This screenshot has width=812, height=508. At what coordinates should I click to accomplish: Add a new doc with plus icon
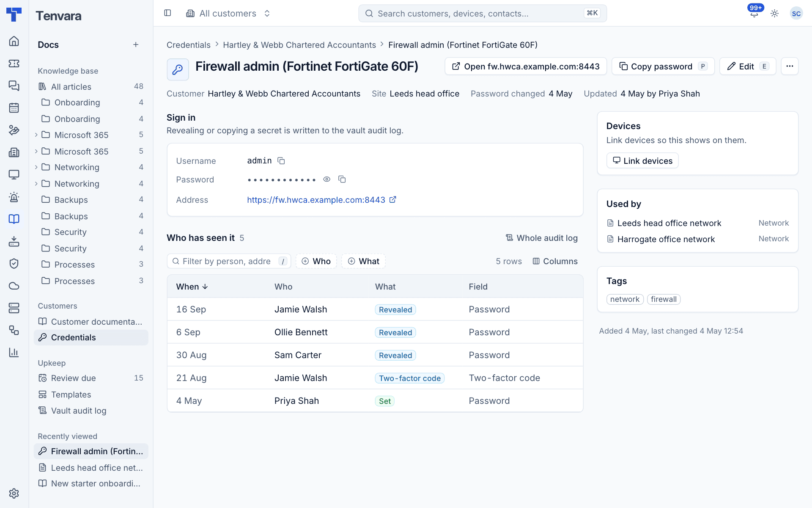[136, 44]
